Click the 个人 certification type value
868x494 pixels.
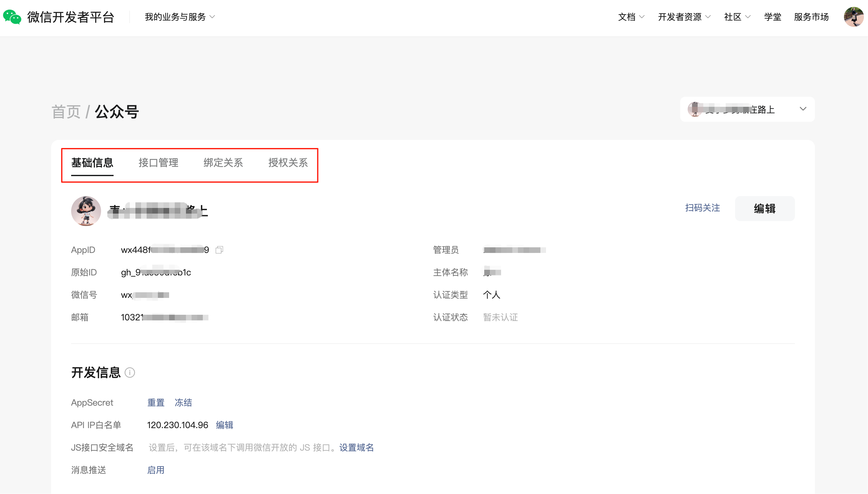pyautogui.click(x=491, y=295)
